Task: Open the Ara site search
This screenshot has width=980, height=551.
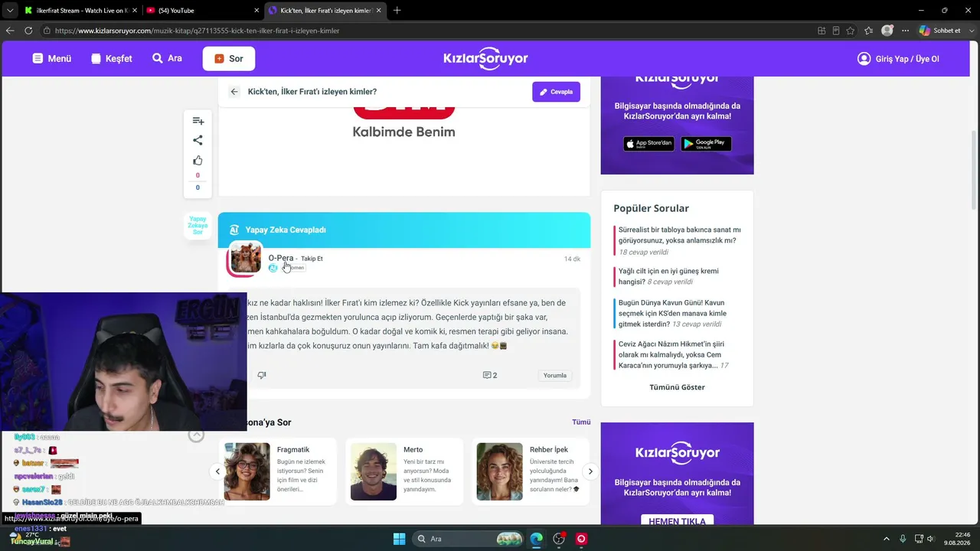Action: coord(167,58)
